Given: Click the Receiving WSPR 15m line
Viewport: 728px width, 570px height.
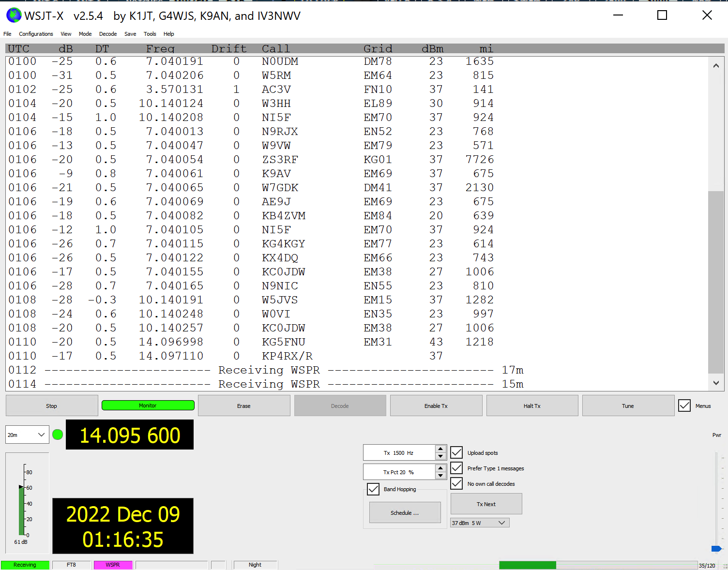Looking at the screenshot, I should (266, 384).
